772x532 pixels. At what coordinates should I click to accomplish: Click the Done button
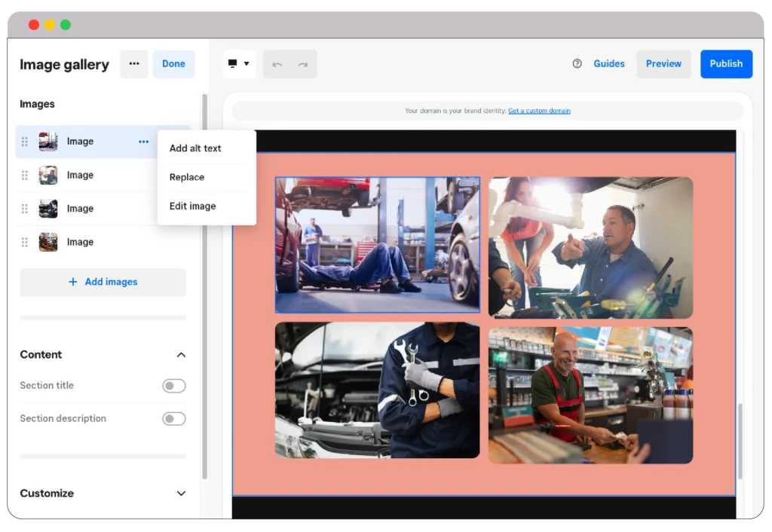click(x=173, y=64)
